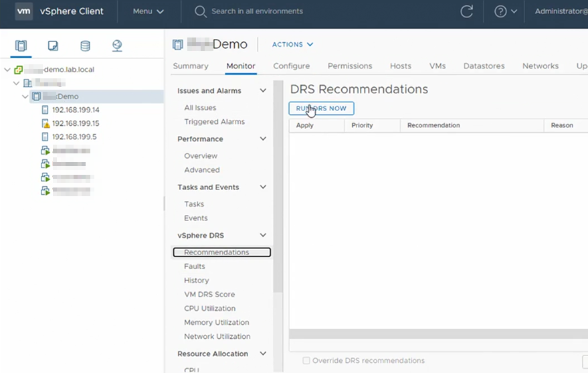
Task: Click the second powered-on VM icon
Action: coord(45,164)
